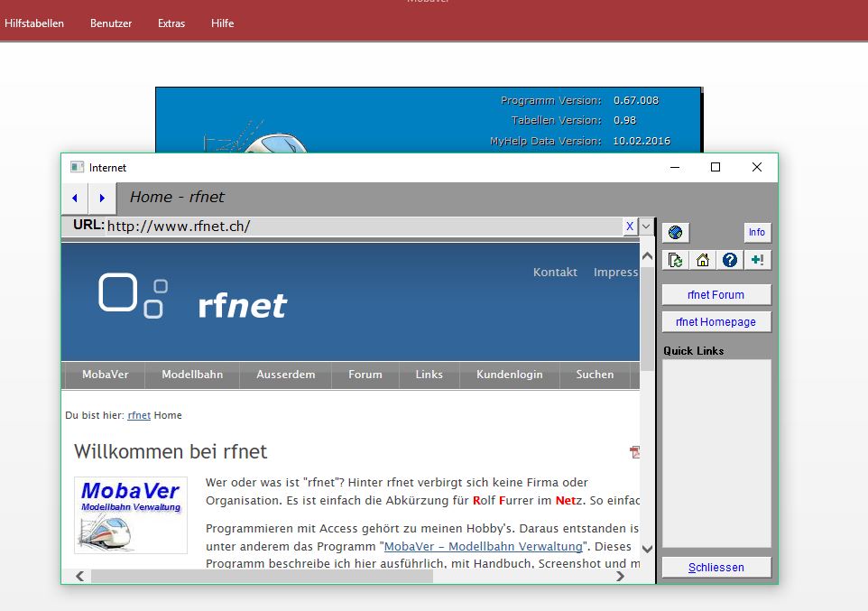Go back with the left arrow button

click(75, 198)
